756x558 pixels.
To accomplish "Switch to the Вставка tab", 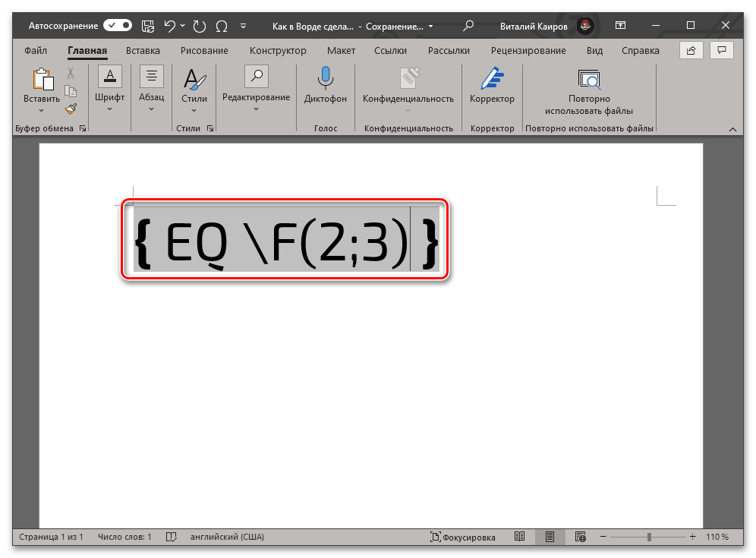I will (x=143, y=50).
